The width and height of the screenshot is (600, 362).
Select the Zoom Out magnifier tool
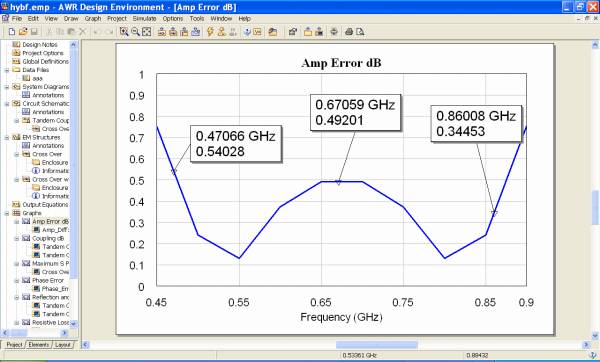(x=135, y=32)
